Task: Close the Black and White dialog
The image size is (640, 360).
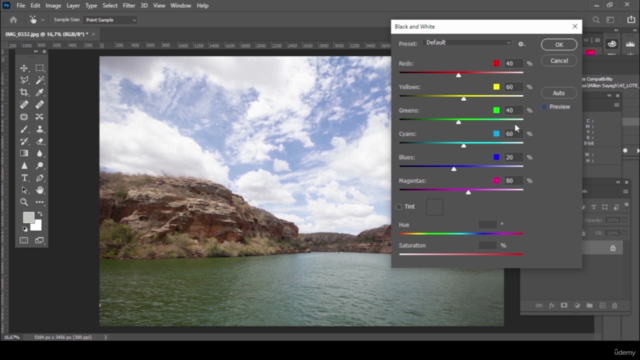Action: (x=575, y=27)
